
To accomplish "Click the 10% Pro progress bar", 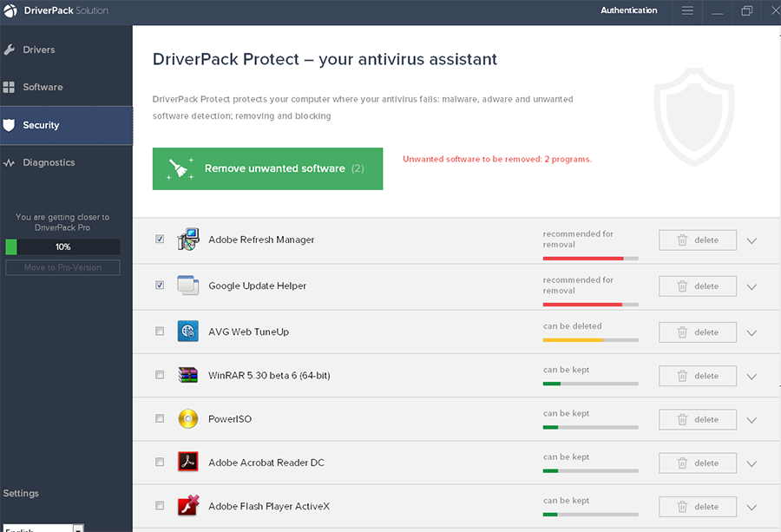I will 62,246.
